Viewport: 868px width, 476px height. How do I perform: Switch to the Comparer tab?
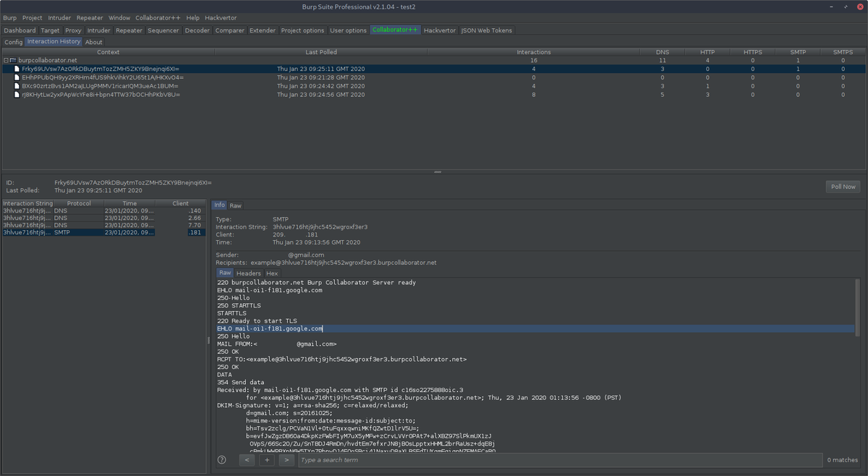point(230,30)
